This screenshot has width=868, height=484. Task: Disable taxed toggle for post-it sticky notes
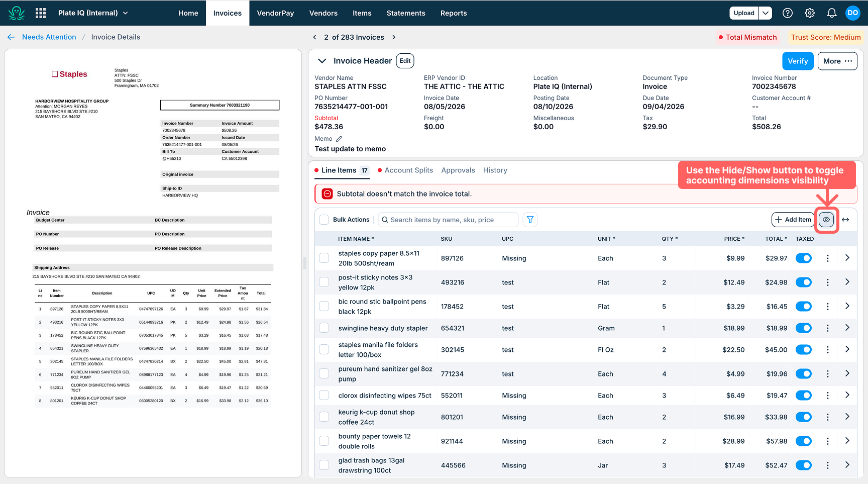click(804, 282)
